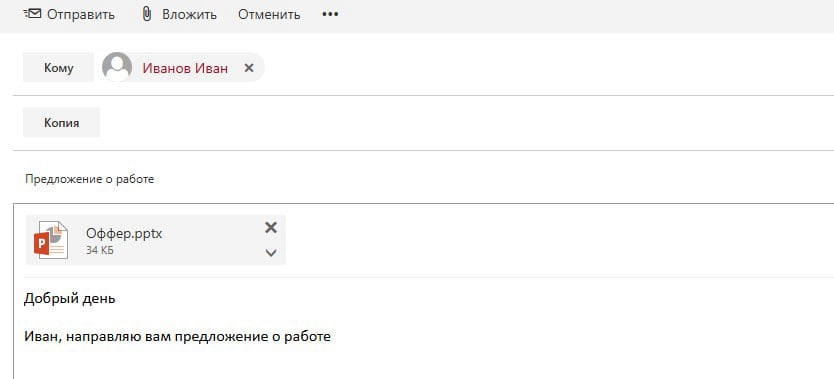Click the Копия button
Screen dimensions: 834x379
coord(61,122)
